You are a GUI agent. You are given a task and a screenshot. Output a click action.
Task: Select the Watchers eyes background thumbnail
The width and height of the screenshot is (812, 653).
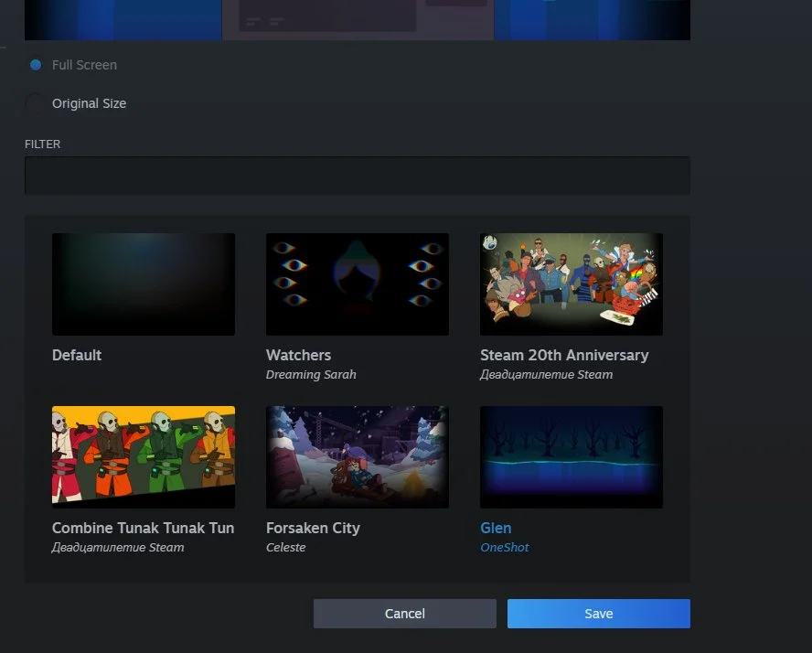(357, 284)
